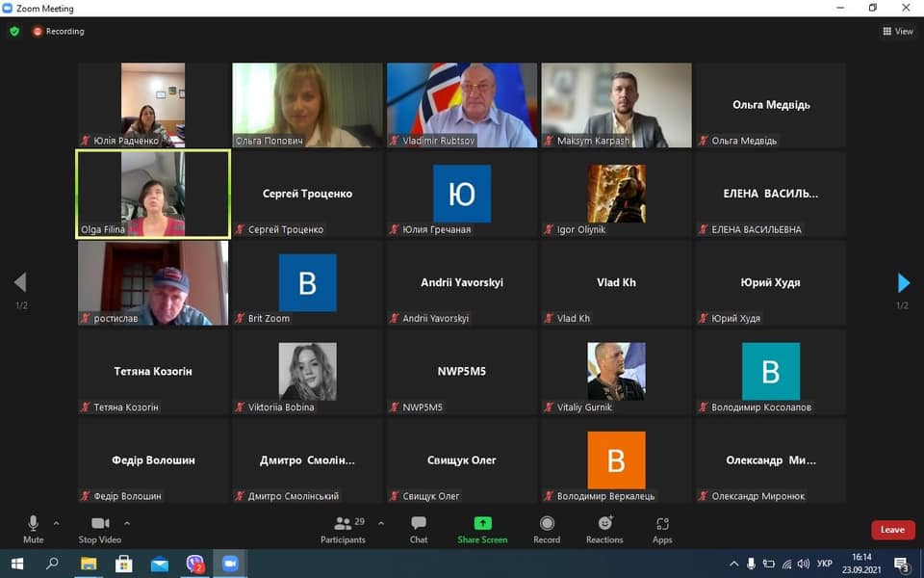Expand audio options arrow beside Mute
This screenshot has height=578, width=924.
(x=56, y=523)
